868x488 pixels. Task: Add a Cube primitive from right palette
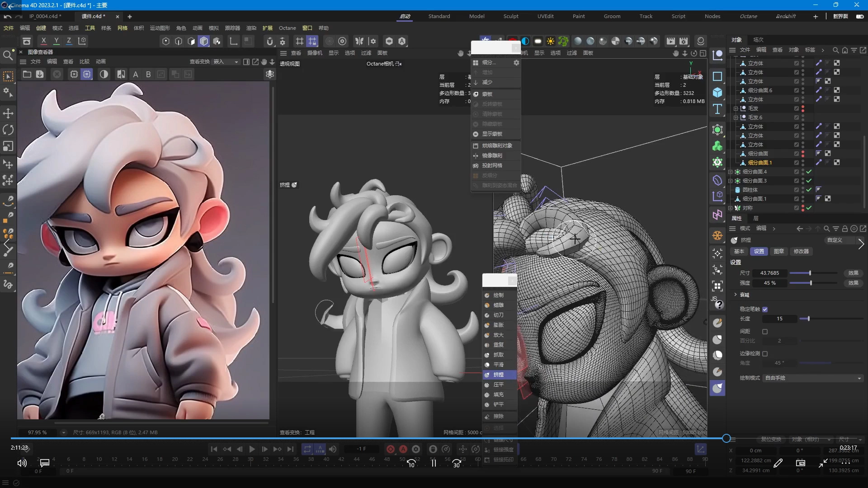click(717, 93)
